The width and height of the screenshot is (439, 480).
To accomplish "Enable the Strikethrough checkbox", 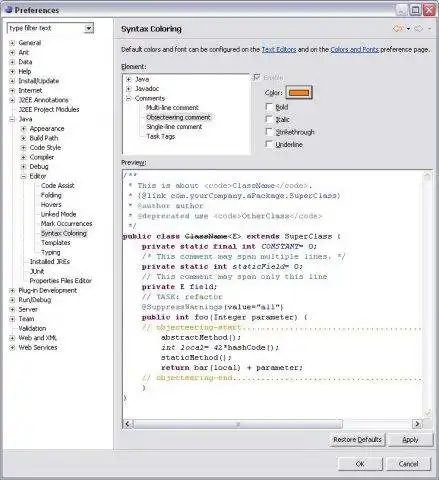I will [269, 132].
